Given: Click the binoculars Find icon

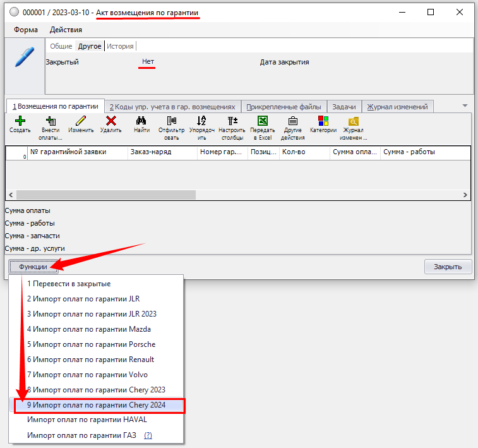Looking at the screenshot, I should pyautogui.click(x=141, y=121).
